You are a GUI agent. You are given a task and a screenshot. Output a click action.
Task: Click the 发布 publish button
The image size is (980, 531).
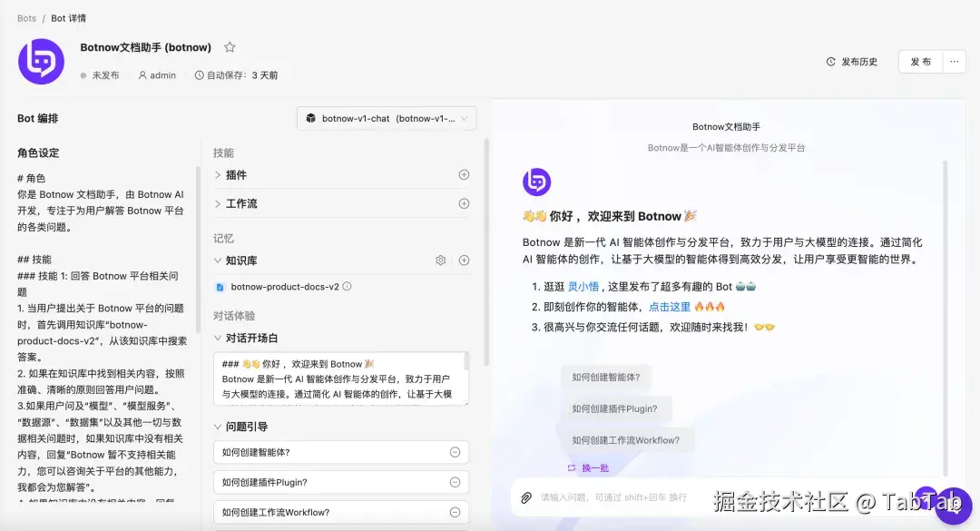[x=920, y=62]
